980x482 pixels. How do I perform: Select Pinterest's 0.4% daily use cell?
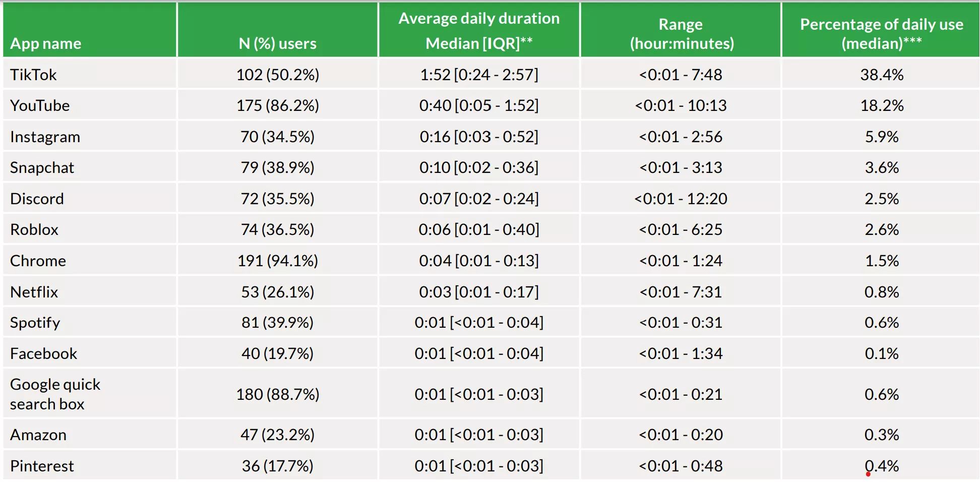point(881,466)
